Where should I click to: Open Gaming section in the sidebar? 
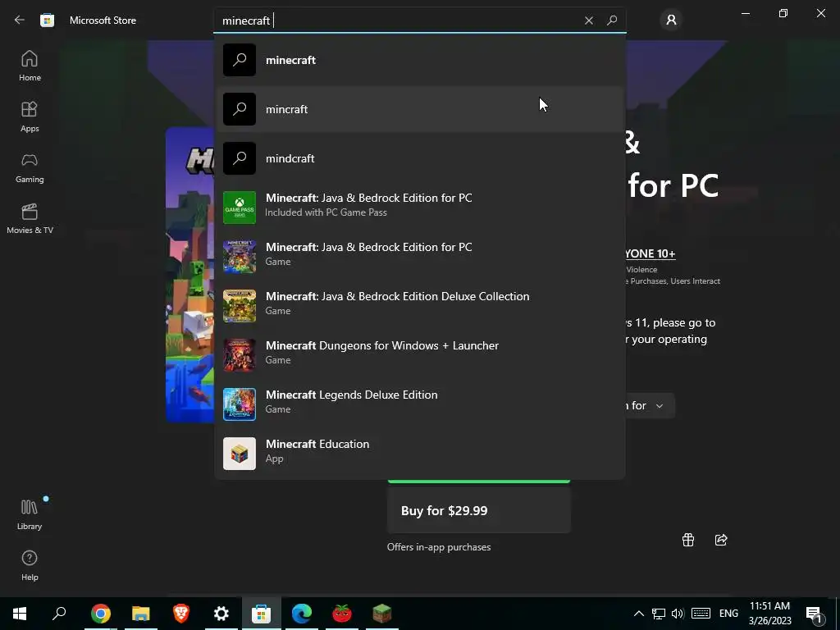click(x=30, y=167)
